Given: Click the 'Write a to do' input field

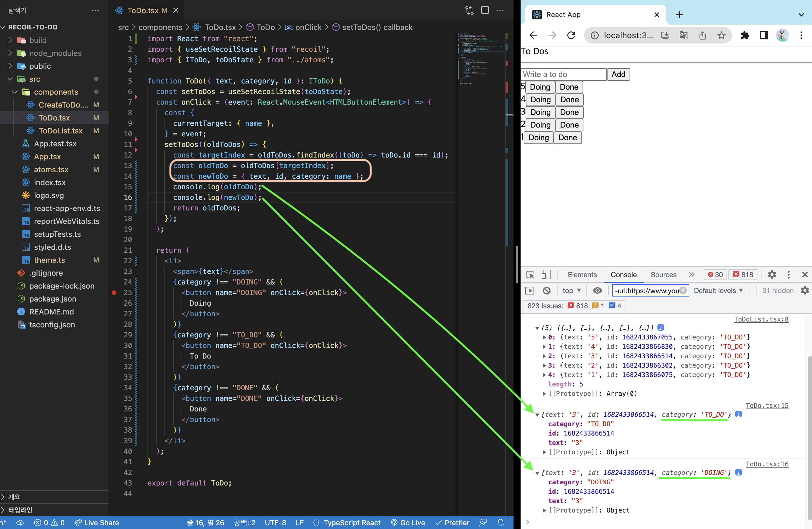Looking at the screenshot, I should point(564,74).
